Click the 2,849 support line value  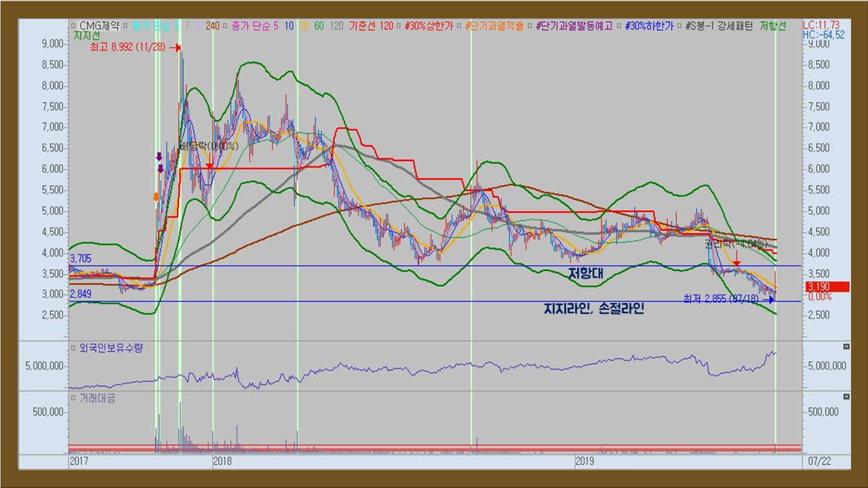pyautogui.click(x=80, y=293)
